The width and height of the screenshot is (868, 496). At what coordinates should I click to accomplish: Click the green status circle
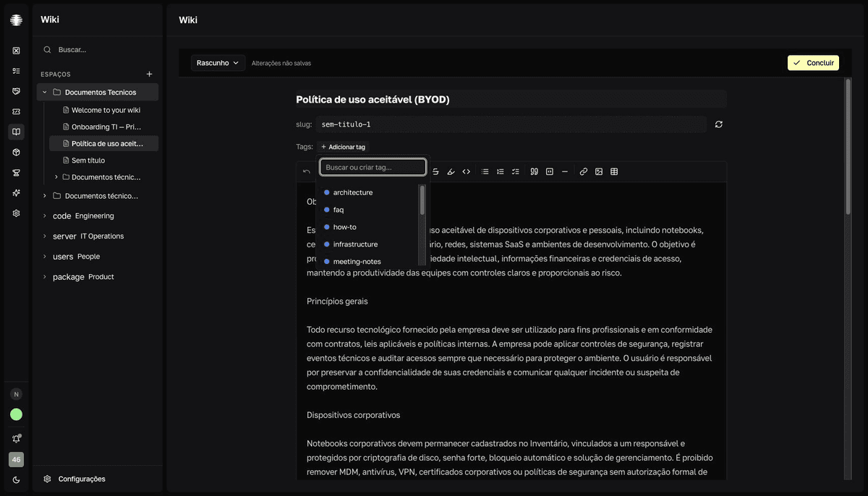click(x=16, y=414)
